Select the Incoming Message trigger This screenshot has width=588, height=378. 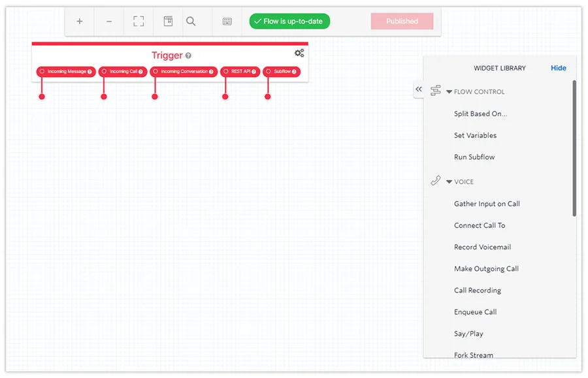(66, 72)
